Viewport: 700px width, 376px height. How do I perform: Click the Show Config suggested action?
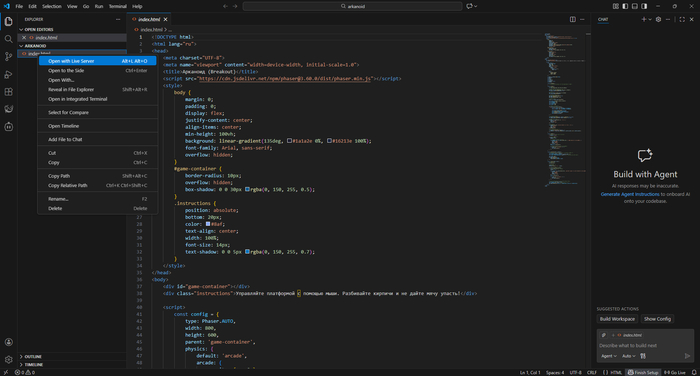pos(657,319)
